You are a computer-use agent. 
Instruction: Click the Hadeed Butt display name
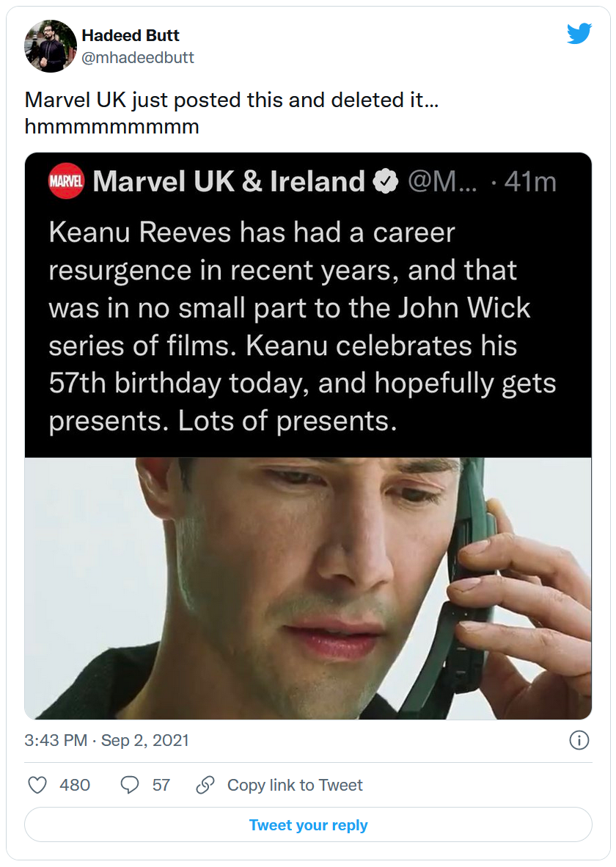pyautogui.click(x=131, y=35)
